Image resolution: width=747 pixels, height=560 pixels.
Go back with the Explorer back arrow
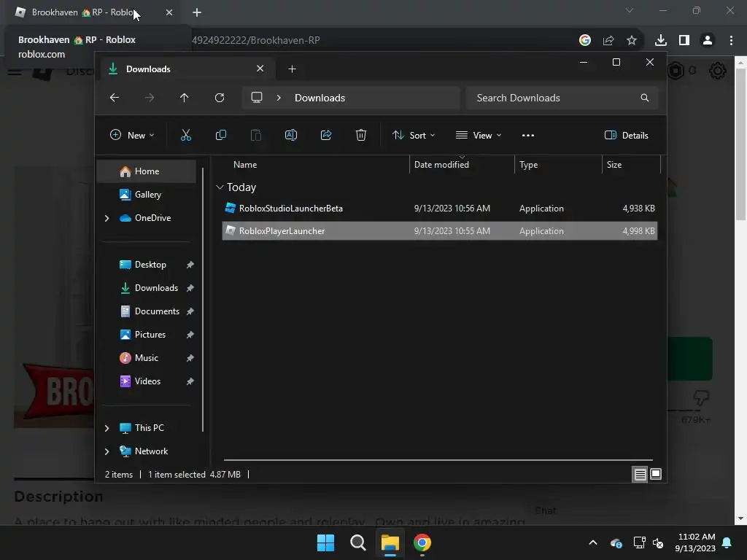(x=115, y=98)
